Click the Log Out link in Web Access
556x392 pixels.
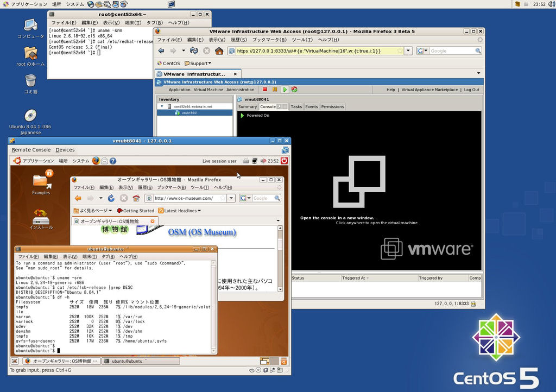point(472,90)
